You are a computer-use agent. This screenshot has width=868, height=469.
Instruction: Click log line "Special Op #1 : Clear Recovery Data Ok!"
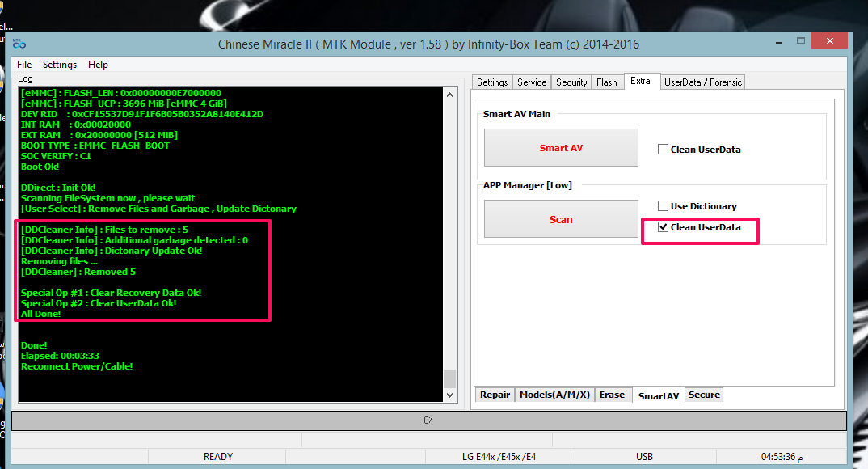(x=112, y=293)
